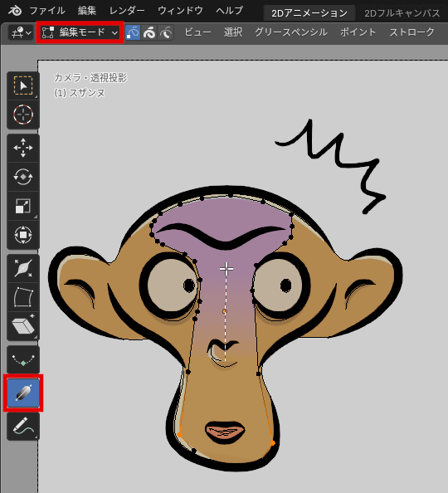Select the Transform tool

pyautogui.click(x=23, y=235)
